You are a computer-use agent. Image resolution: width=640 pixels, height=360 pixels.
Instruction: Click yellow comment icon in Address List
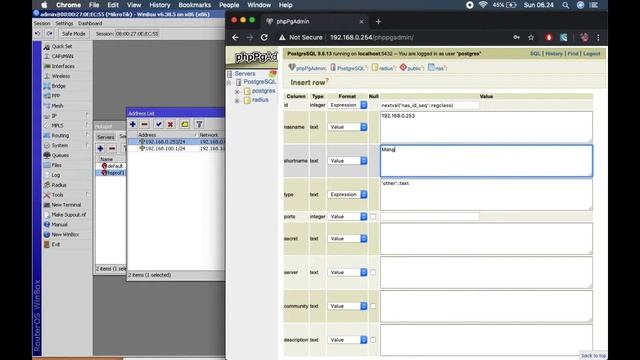(x=184, y=124)
